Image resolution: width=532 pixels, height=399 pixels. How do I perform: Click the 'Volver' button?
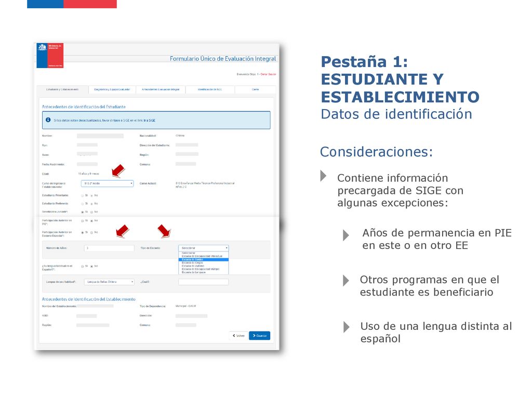click(x=238, y=336)
